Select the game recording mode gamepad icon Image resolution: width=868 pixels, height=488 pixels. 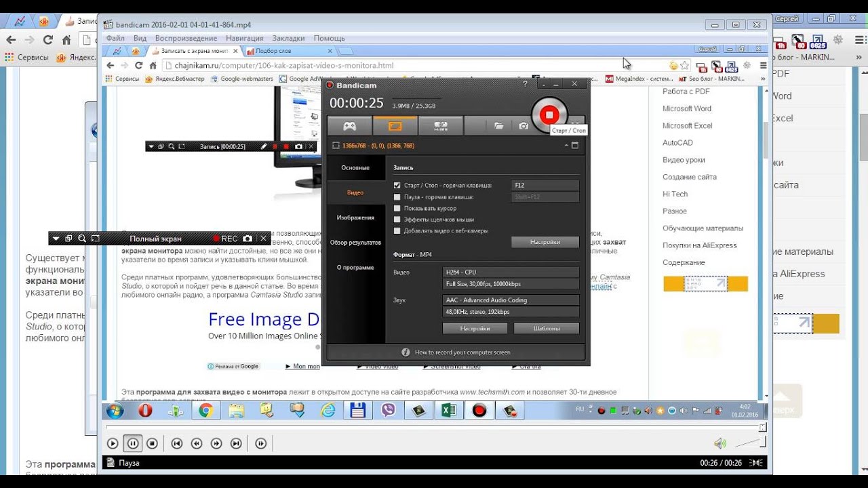[349, 125]
